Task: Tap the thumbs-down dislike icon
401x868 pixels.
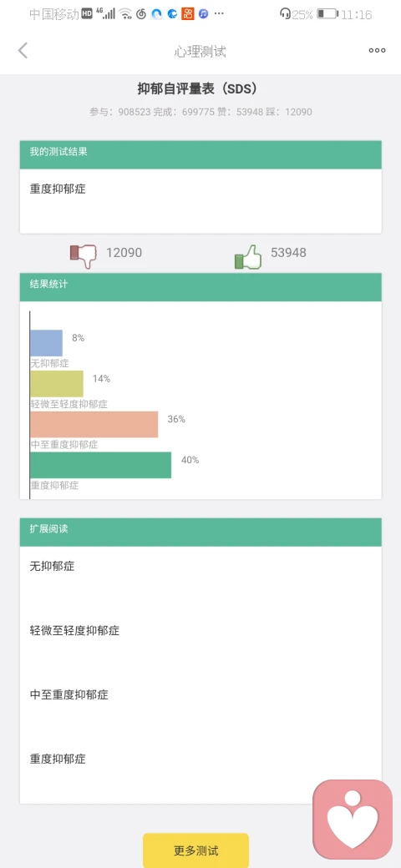Action: [83, 256]
